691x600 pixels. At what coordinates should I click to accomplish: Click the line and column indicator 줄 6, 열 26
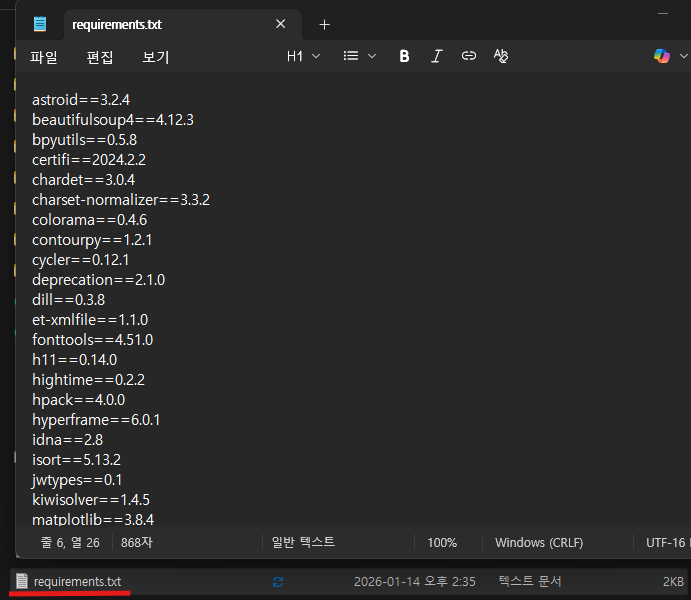(71, 542)
